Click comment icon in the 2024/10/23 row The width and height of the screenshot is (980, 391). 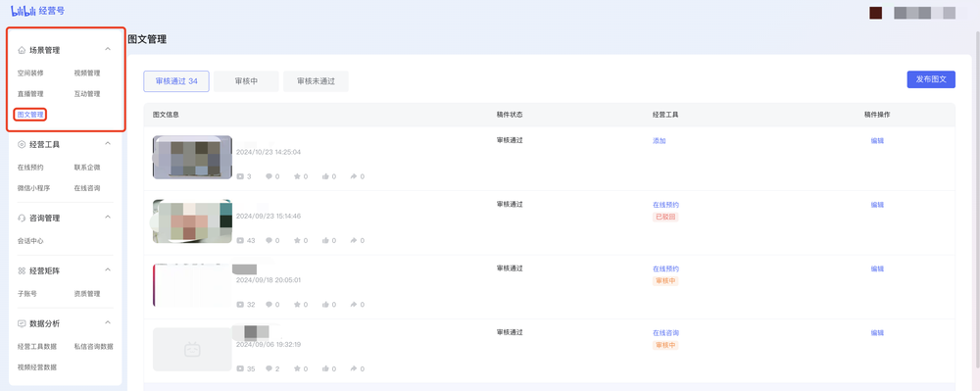tap(269, 176)
